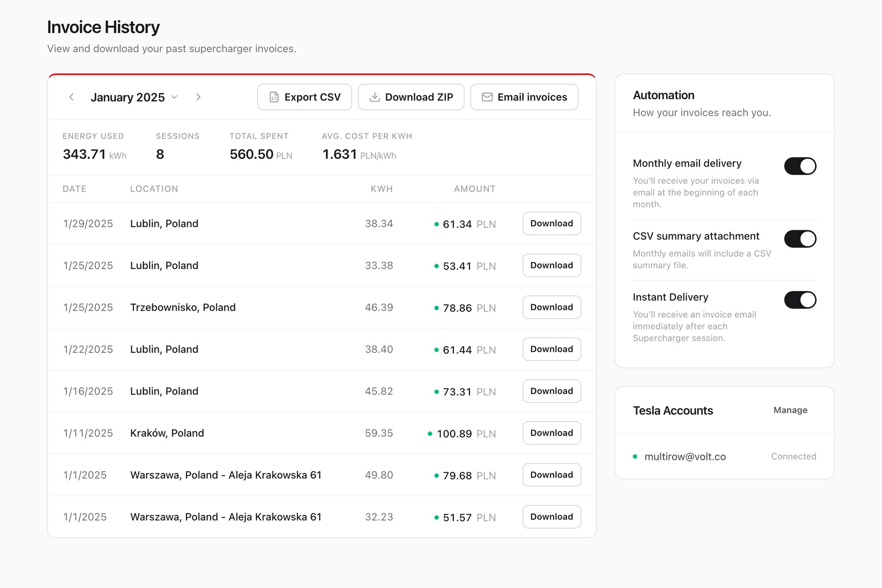Click the DATE column header
This screenshot has height=588, width=882.
[75, 189]
